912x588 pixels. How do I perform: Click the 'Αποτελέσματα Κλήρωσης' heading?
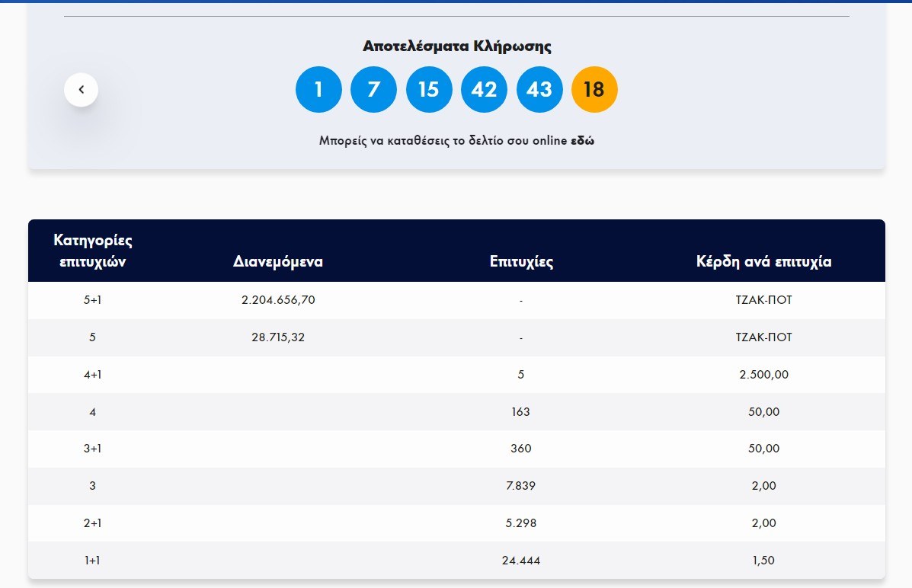pyautogui.click(x=456, y=46)
